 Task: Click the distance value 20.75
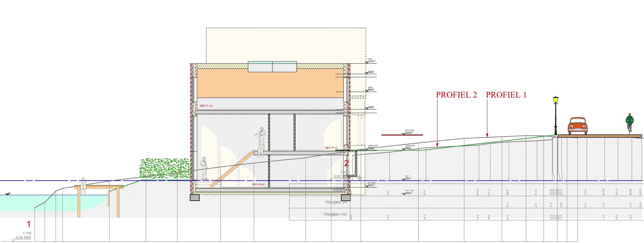coord(603,192)
